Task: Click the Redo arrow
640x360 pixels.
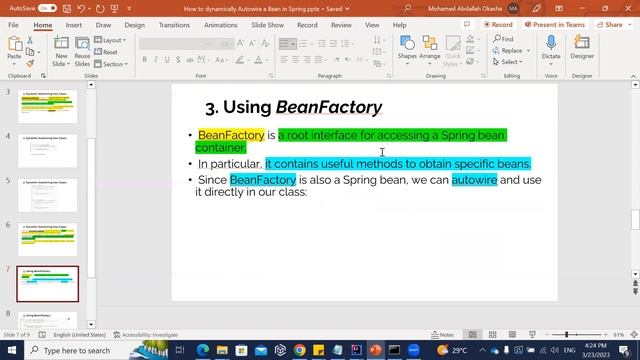Action: point(100,9)
